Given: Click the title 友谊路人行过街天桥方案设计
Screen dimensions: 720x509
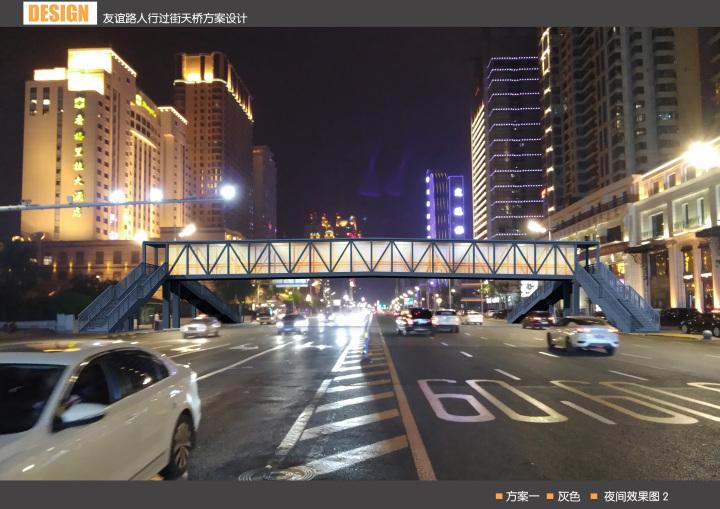Looking at the screenshot, I should point(175,18).
